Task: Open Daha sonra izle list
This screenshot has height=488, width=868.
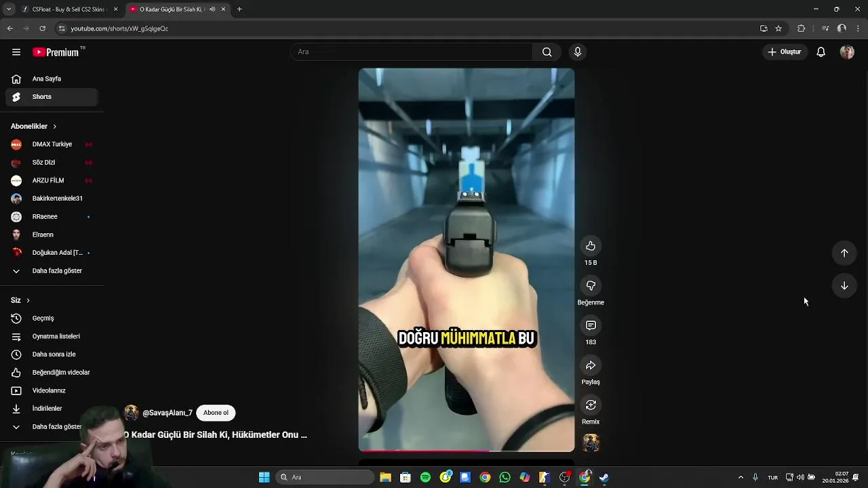Action: 52,354
